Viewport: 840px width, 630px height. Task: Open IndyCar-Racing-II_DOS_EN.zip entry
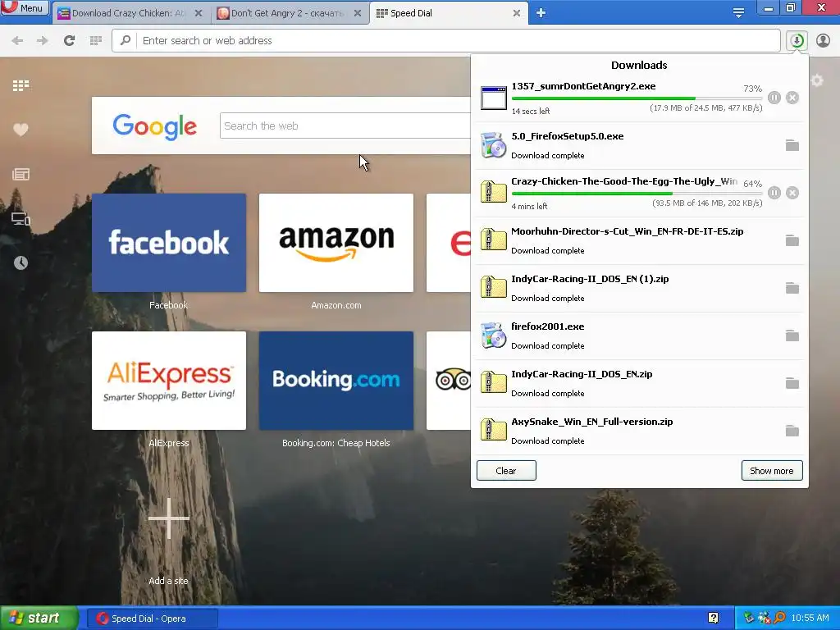click(639, 384)
